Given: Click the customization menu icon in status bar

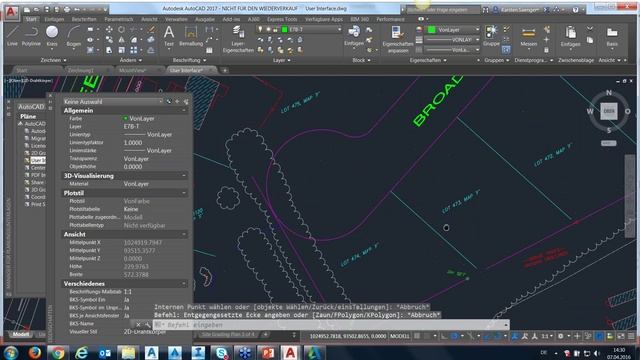Looking at the screenshot, I should 631,336.
